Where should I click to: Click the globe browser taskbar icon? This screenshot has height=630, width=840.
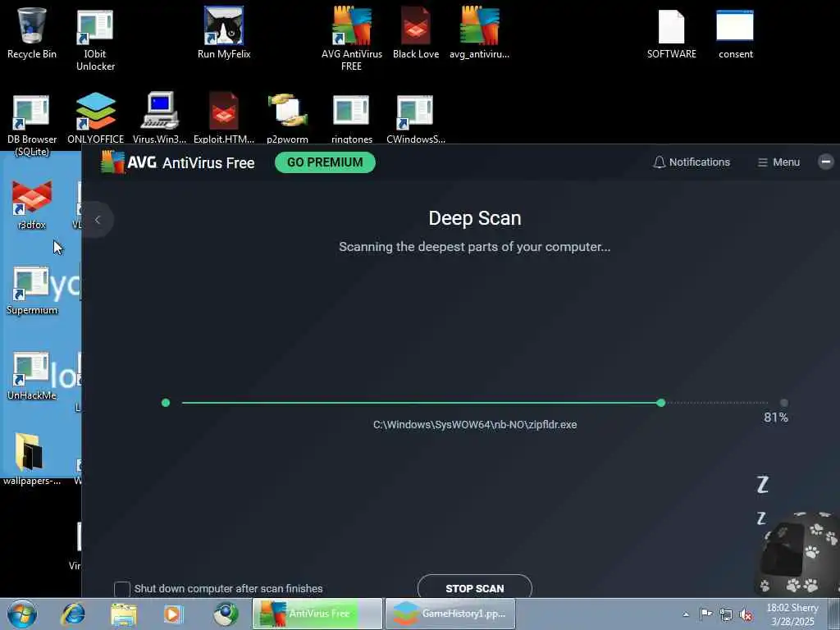pos(226,614)
